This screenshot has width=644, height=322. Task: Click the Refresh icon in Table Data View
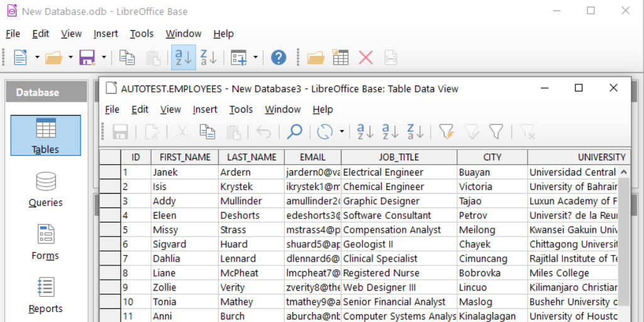(325, 132)
